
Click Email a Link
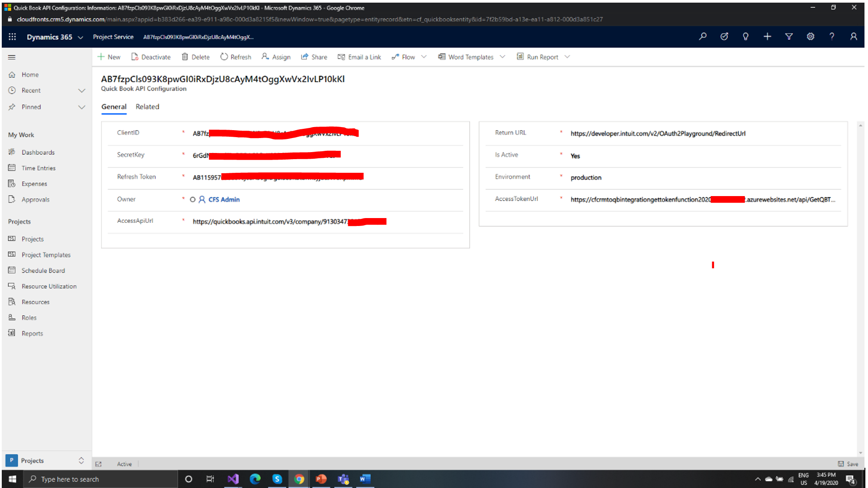click(359, 57)
